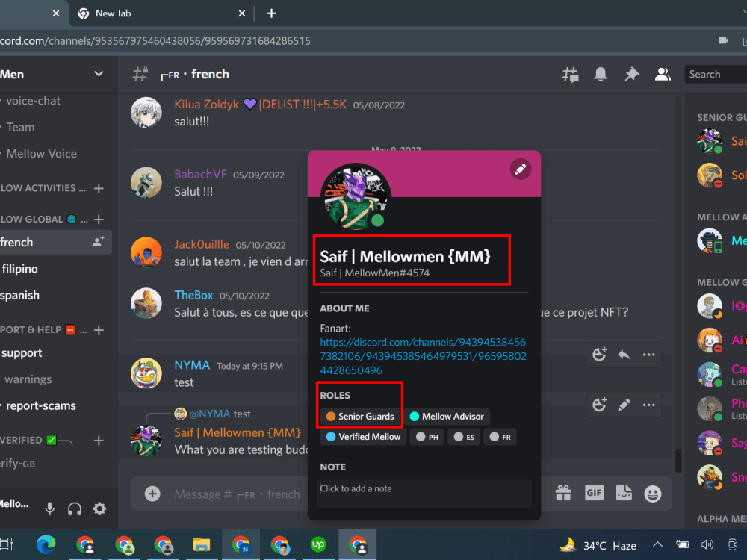Add a reaction to NYMA's test message
This screenshot has width=747, height=560.
[599, 355]
